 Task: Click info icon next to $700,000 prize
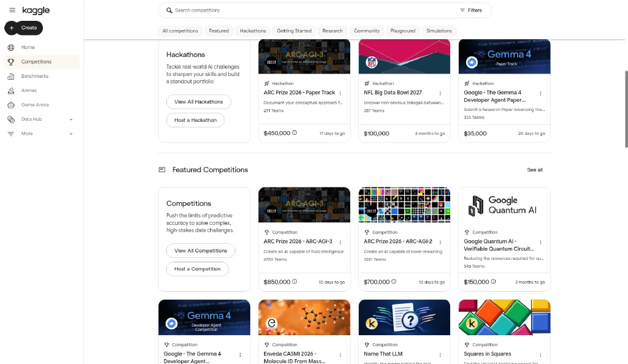coord(394,282)
